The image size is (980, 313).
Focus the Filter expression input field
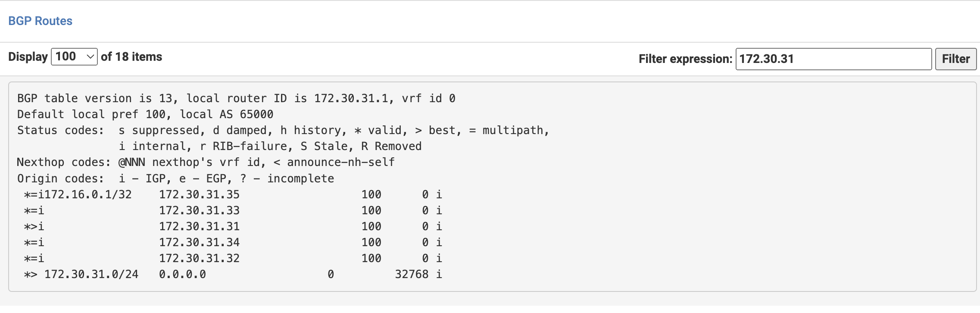[833, 59]
